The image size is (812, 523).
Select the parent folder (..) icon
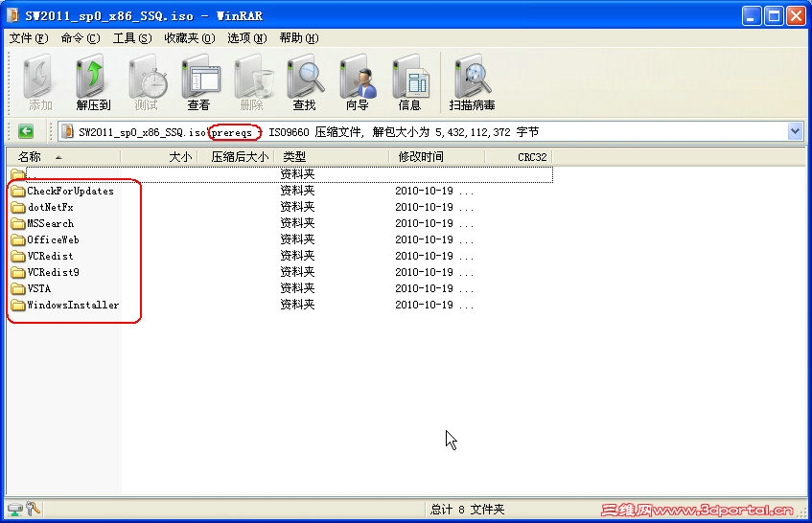point(18,174)
